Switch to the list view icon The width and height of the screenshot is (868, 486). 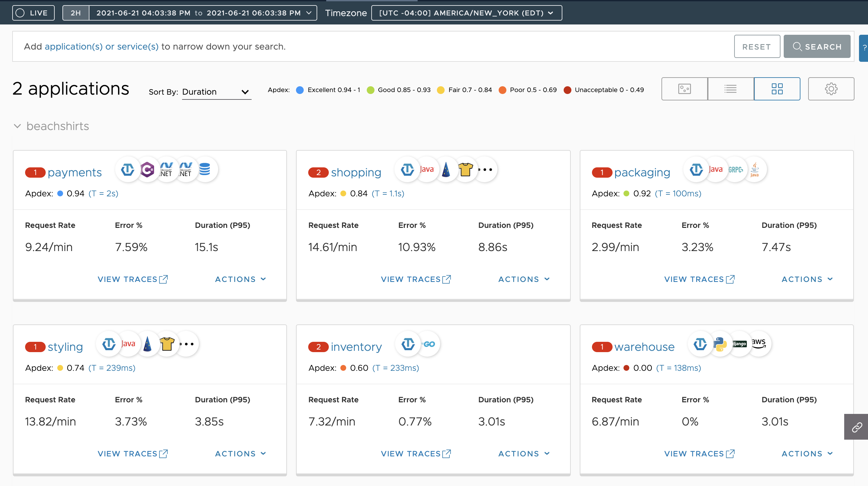pos(731,89)
